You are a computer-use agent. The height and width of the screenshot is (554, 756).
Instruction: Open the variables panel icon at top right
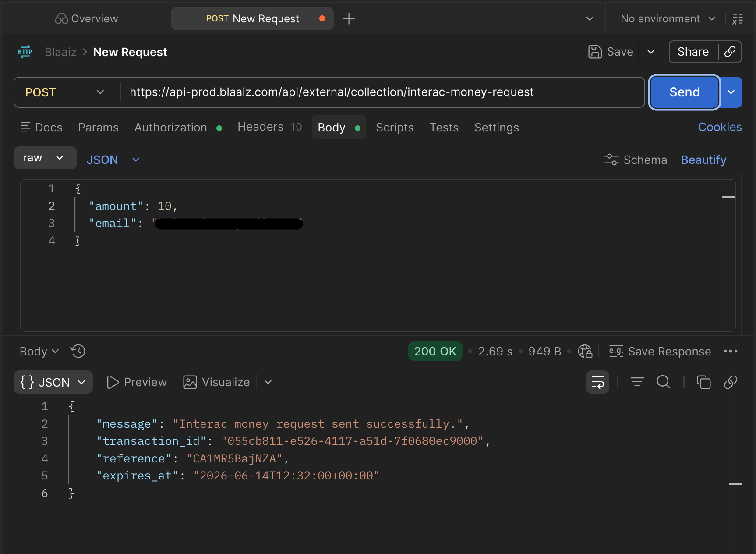738,19
